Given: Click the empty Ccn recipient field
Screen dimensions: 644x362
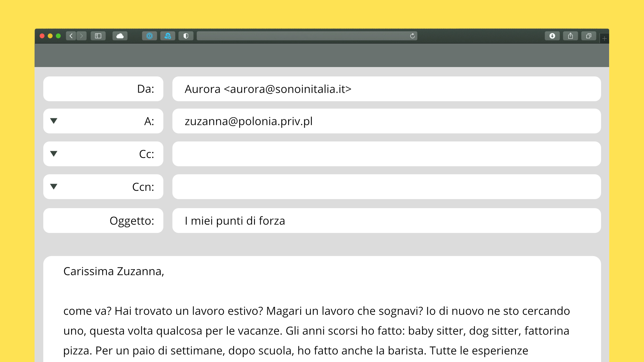Looking at the screenshot, I should [x=386, y=187].
